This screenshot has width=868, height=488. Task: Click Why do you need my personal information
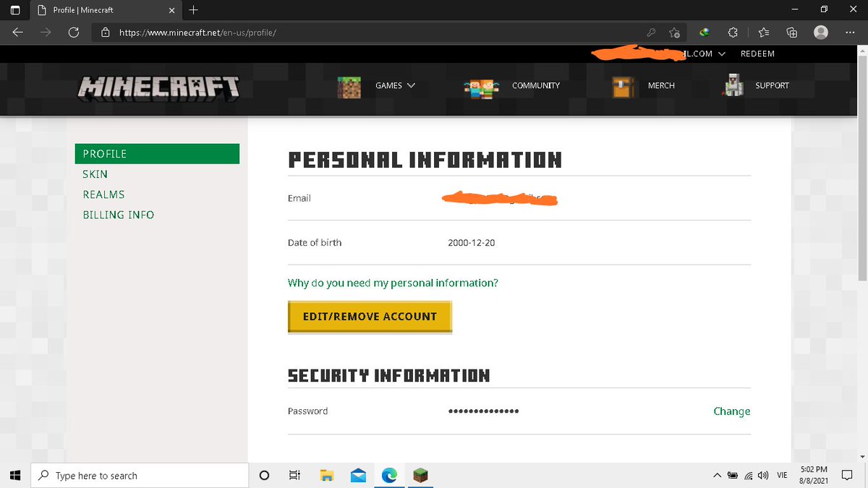393,283
